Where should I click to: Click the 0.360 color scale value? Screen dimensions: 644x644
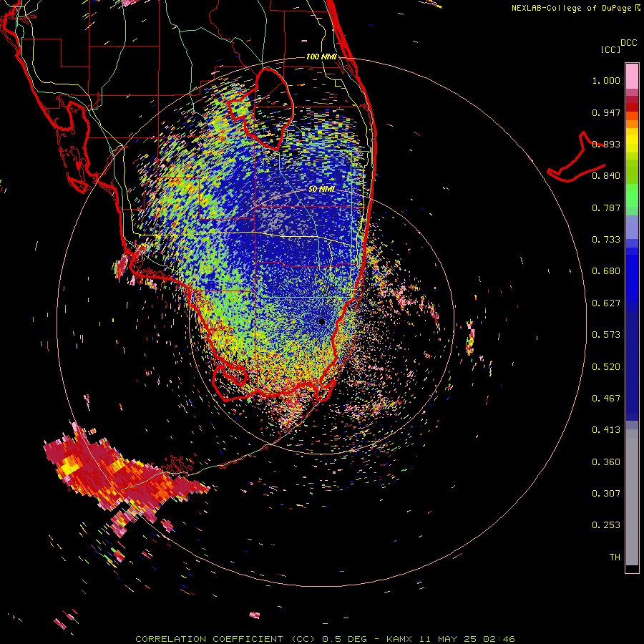pos(606,462)
